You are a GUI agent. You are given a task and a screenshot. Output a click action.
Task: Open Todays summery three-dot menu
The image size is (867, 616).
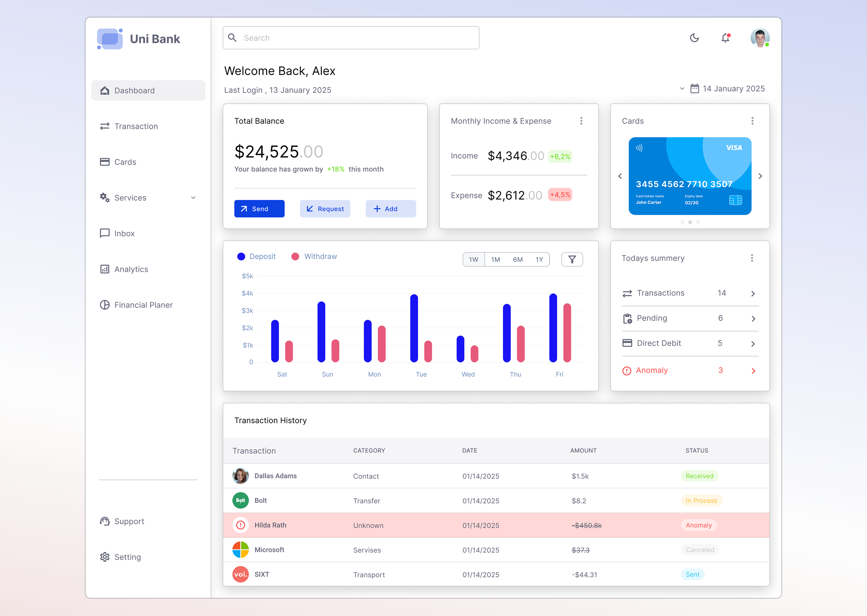(x=752, y=258)
